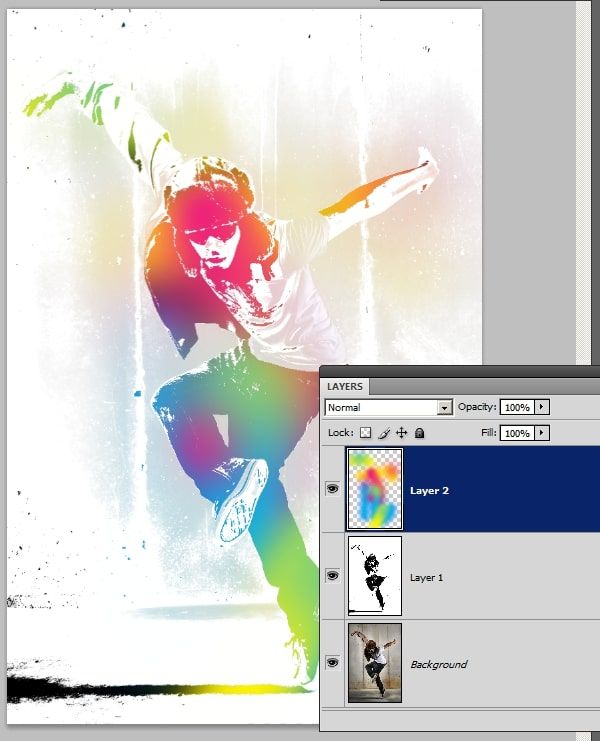Click the lock transparent pixels icon
The width and height of the screenshot is (600, 741).
point(365,433)
